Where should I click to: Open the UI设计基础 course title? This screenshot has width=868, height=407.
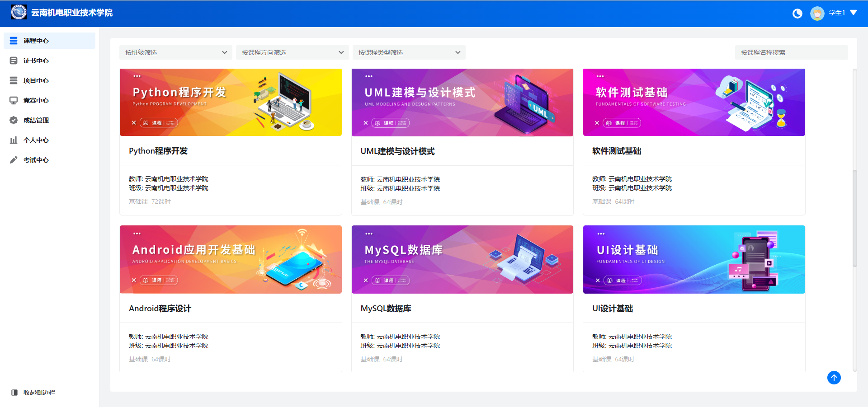click(613, 309)
